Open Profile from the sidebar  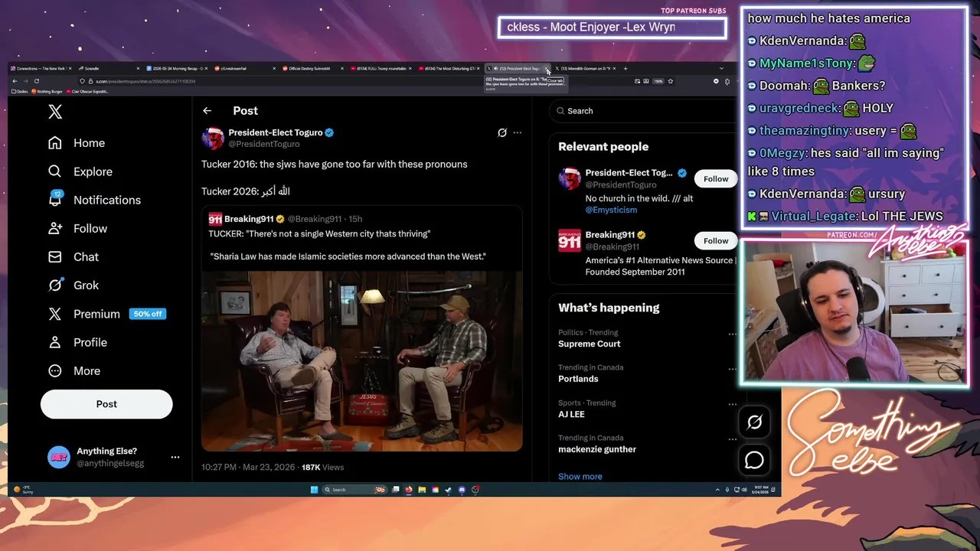77,342
